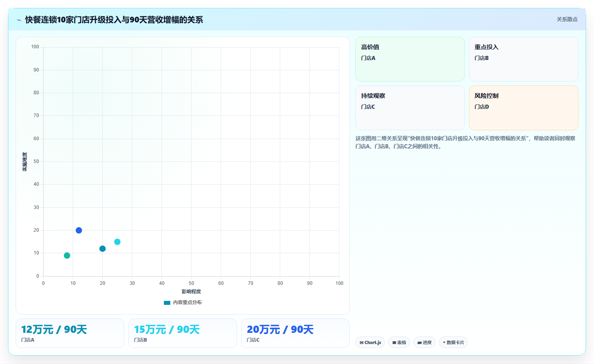Toggle the 内容重点分布 legend entry

pyautogui.click(x=183, y=302)
